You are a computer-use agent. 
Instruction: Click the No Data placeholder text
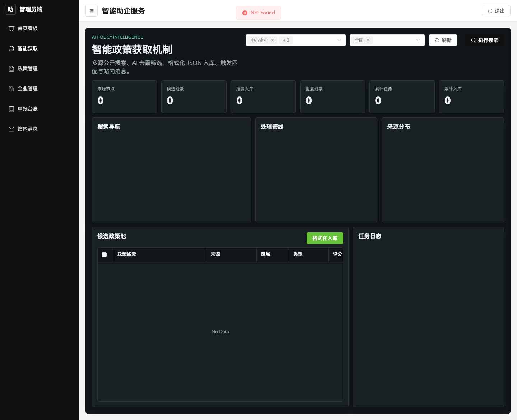pos(220,332)
